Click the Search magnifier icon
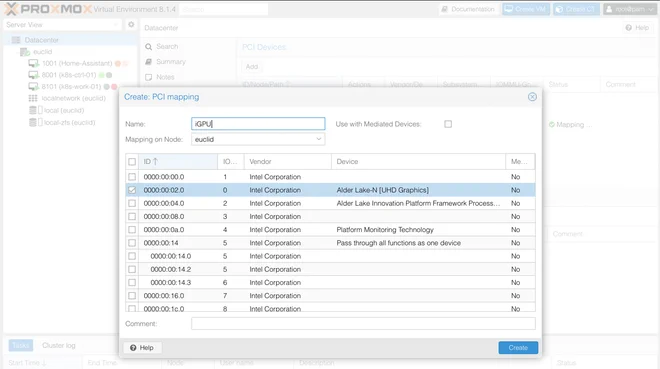 coord(149,47)
